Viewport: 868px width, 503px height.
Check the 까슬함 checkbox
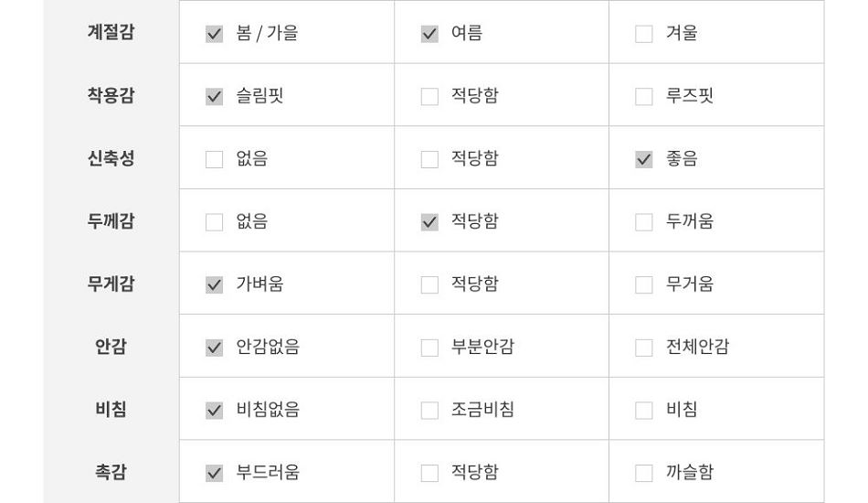(644, 473)
